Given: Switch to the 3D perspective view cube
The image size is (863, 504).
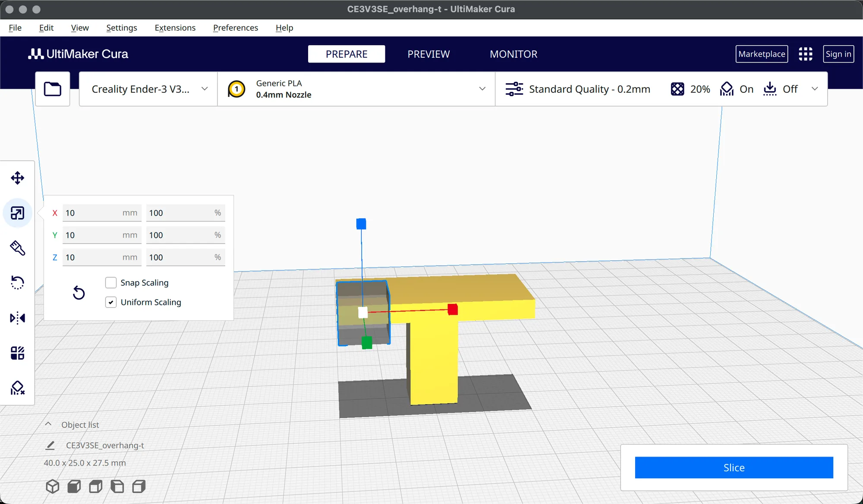Looking at the screenshot, I should pyautogui.click(x=53, y=486).
